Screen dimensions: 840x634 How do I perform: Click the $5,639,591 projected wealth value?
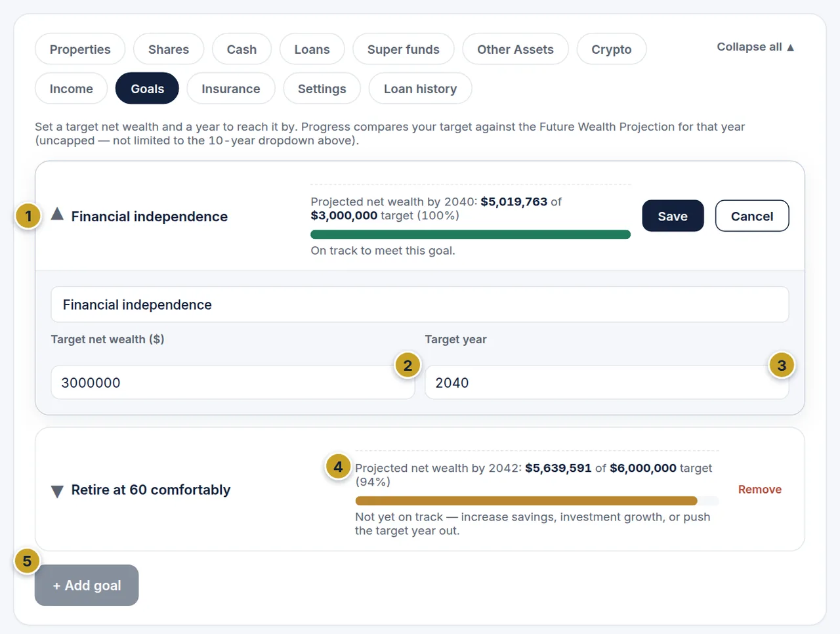point(558,468)
